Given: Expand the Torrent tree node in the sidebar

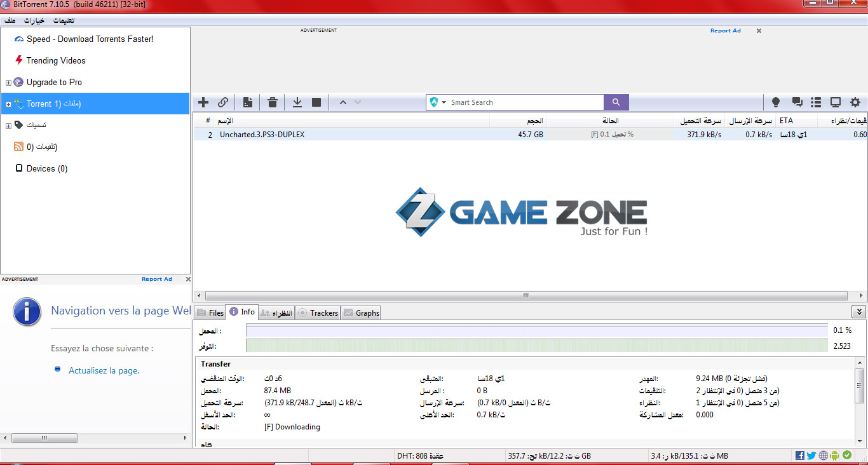Looking at the screenshot, I should (8, 104).
